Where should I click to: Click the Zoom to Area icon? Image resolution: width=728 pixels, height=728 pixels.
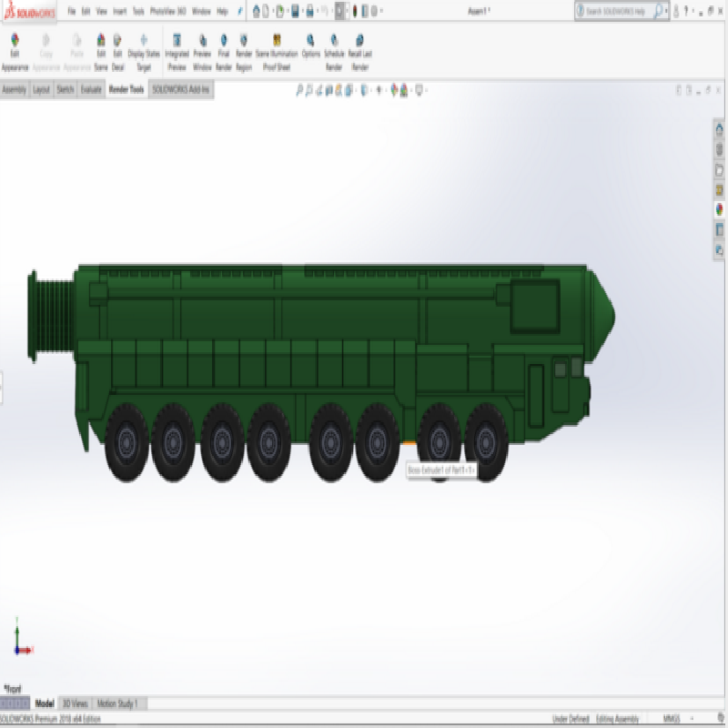pos(309,90)
